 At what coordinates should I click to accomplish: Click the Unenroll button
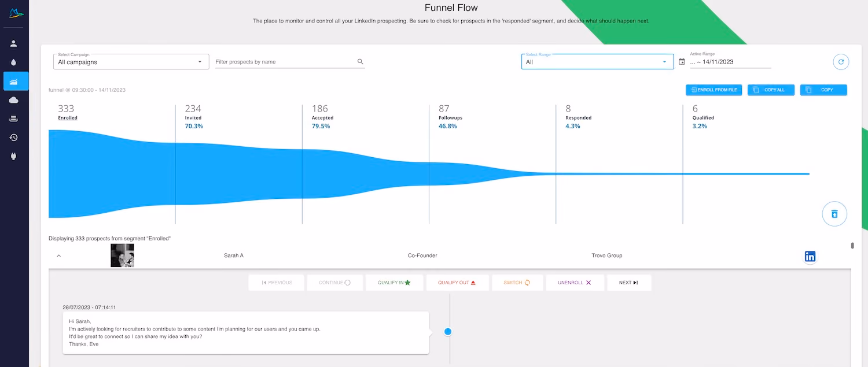click(575, 283)
